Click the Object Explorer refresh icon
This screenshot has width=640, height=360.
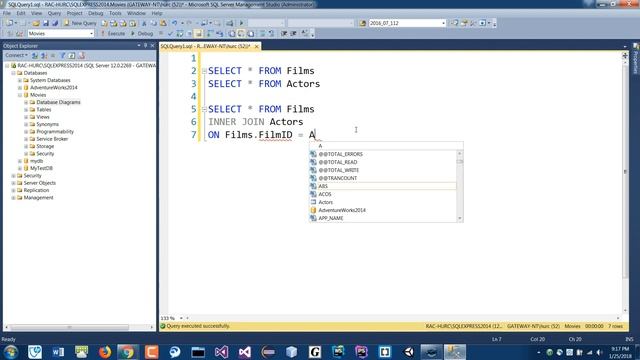click(x=71, y=55)
